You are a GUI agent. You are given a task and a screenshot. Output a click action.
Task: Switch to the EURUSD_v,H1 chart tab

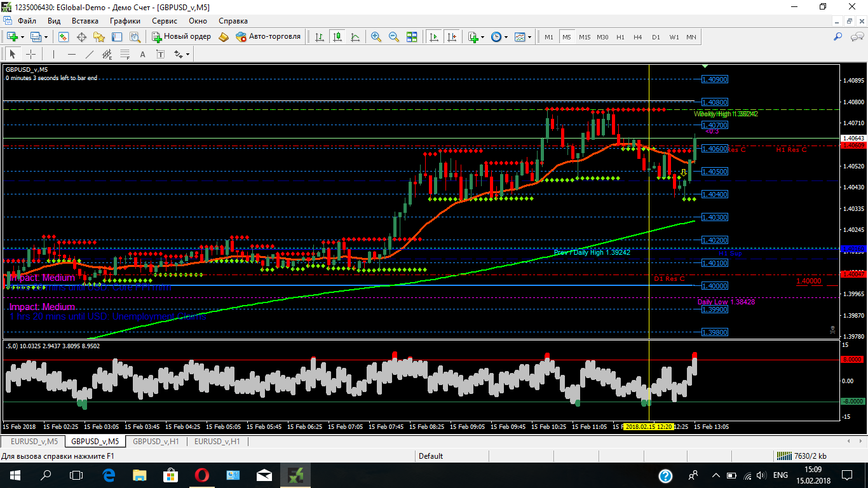217,441
